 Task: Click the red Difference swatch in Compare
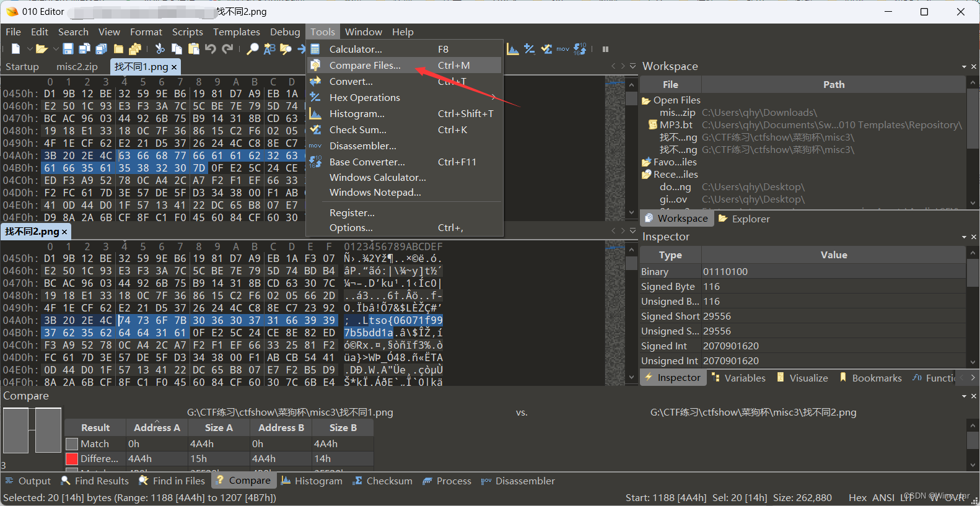coord(72,459)
